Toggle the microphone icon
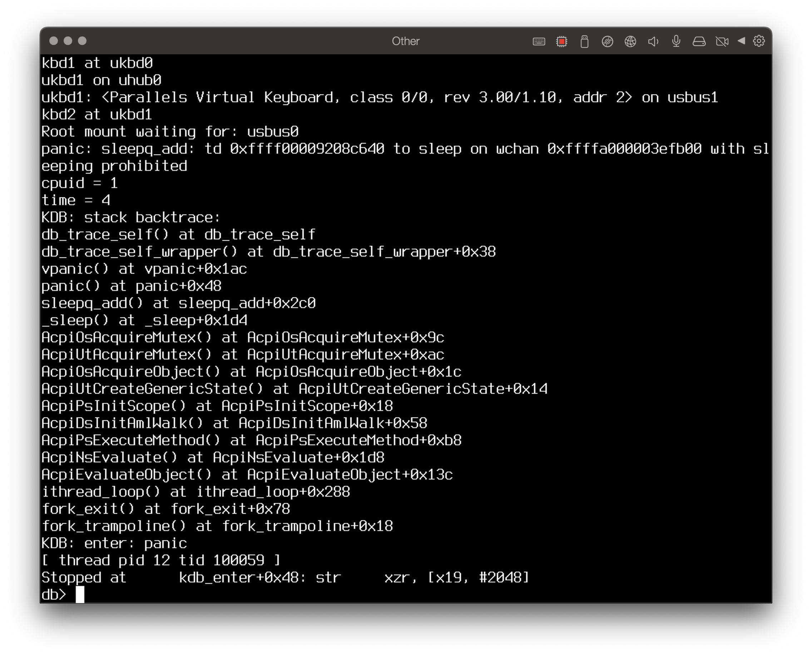Screen dimensions: 812x656 coord(676,41)
